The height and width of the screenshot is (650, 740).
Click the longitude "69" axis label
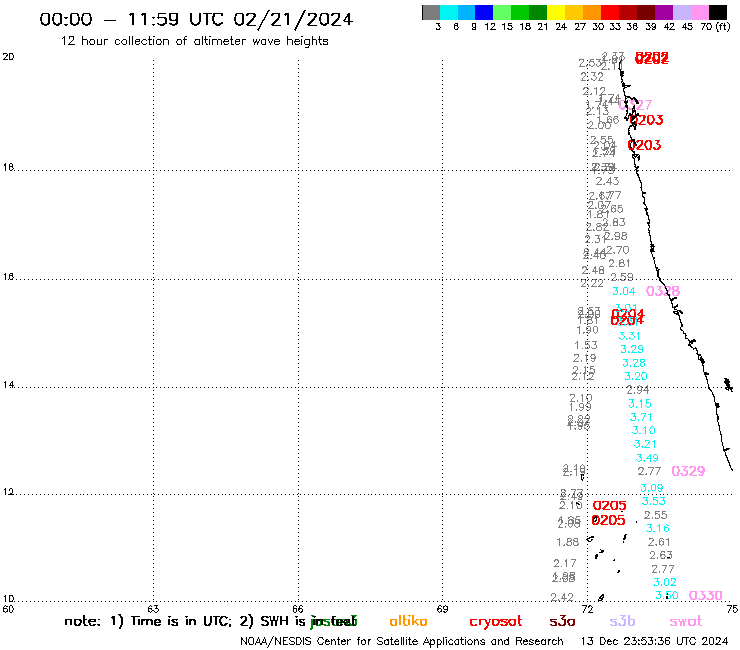pyautogui.click(x=442, y=609)
